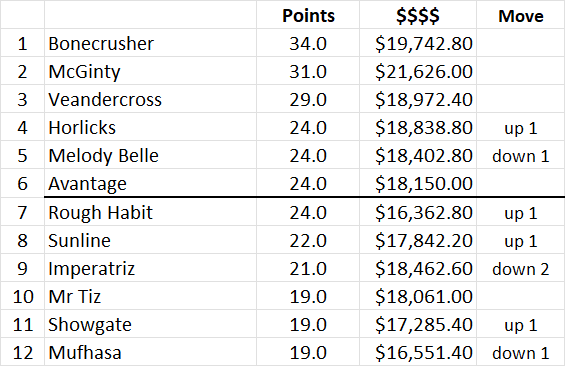565x366 pixels.
Task: Select Bonecrusher's 34.0 points cell
Action: point(308,43)
